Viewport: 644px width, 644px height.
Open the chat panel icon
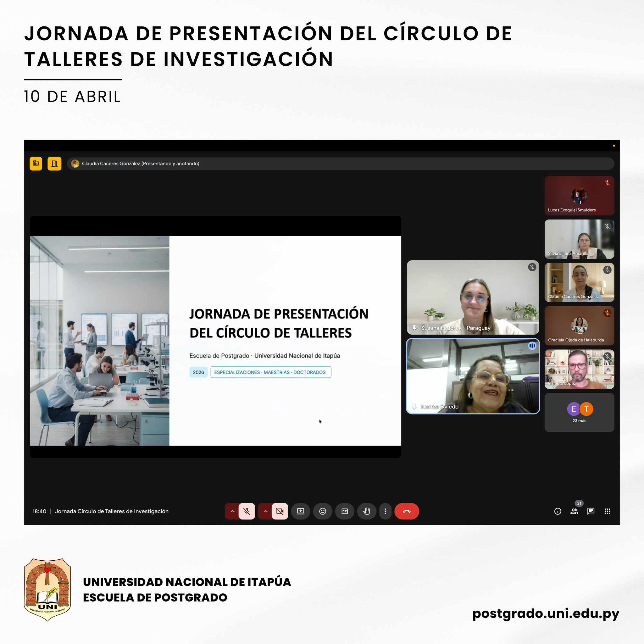[x=591, y=511]
